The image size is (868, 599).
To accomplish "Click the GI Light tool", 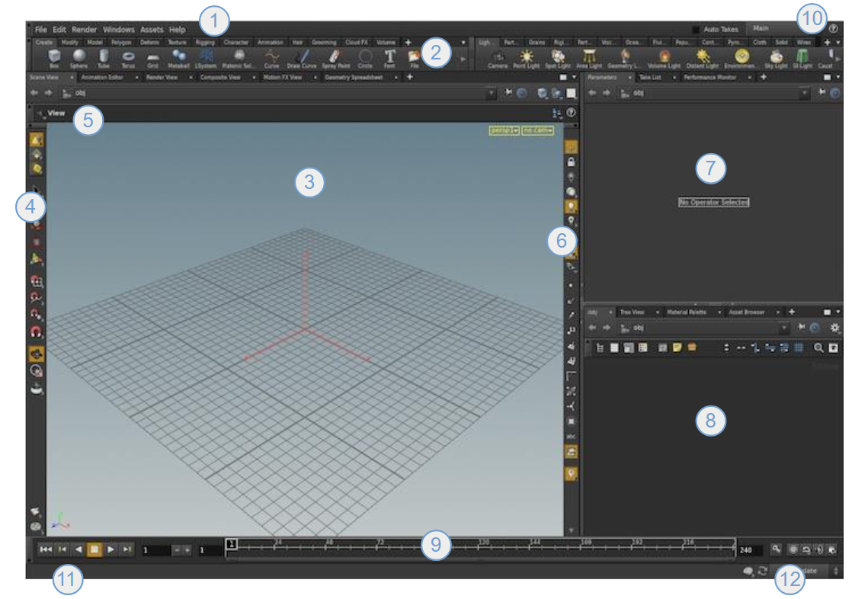I will [x=802, y=58].
